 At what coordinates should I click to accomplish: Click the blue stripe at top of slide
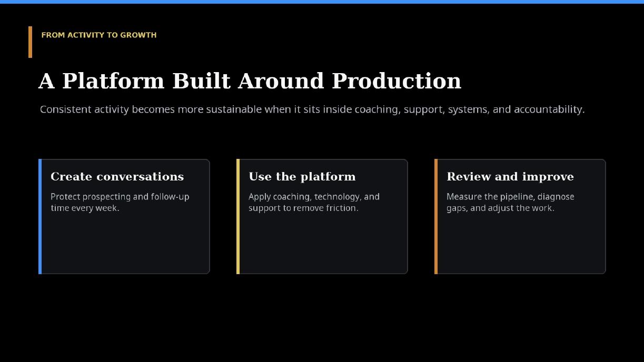click(322, 2)
